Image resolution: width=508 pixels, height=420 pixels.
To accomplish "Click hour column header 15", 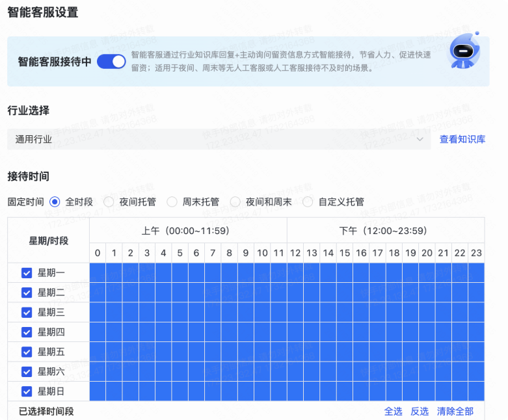I will pyautogui.click(x=345, y=253).
